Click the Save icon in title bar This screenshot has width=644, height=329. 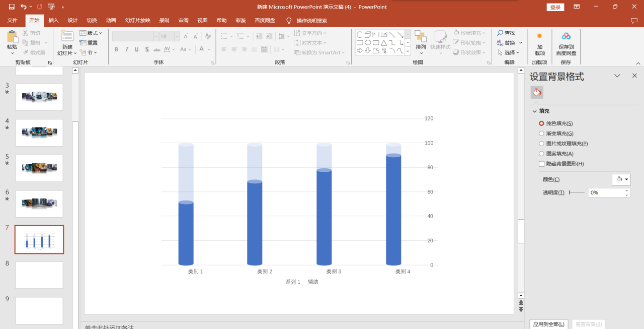point(12,7)
